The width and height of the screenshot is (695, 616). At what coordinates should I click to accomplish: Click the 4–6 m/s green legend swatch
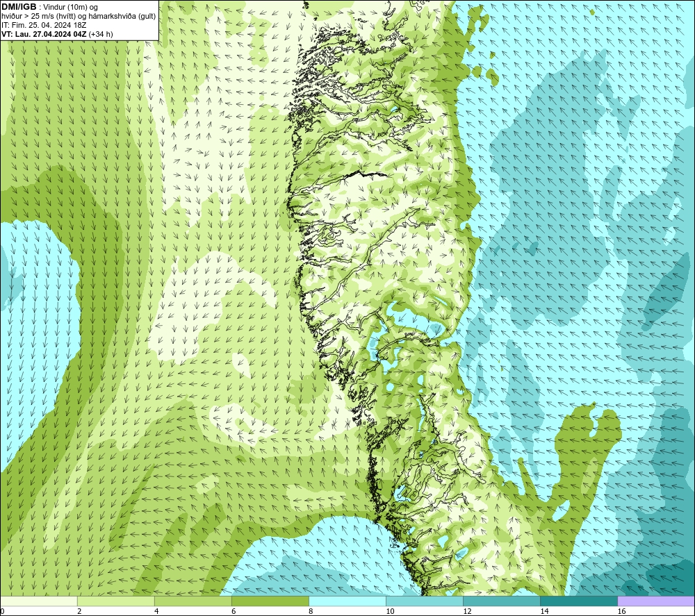[193, 601]
